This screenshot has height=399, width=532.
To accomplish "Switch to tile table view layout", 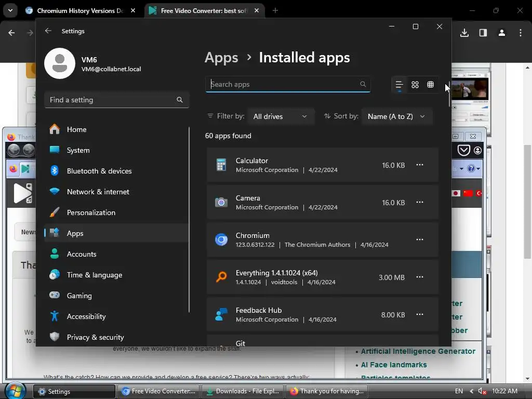I will pos(430,85).
